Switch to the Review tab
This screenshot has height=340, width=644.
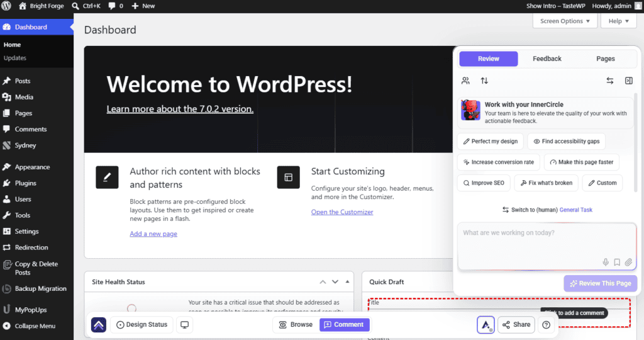pos(488,59)
